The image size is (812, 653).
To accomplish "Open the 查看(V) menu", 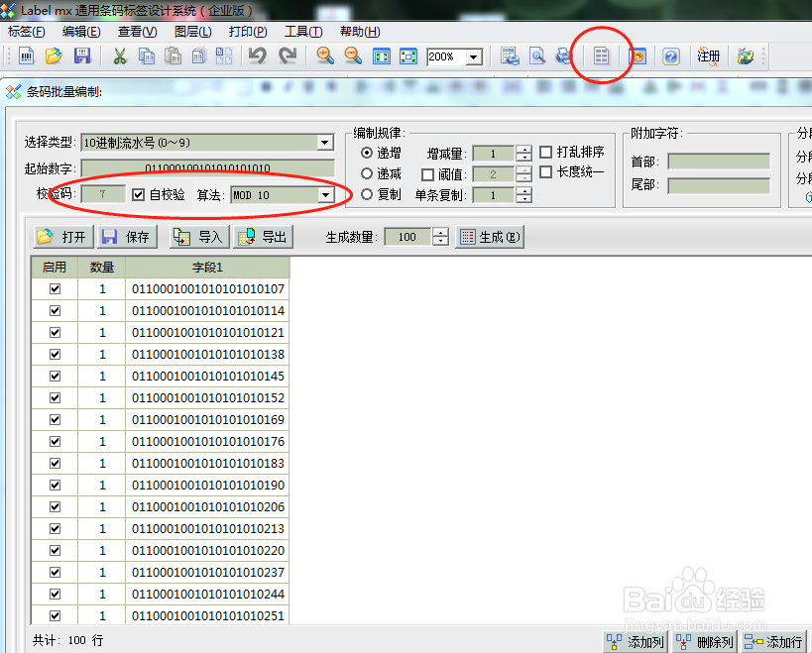I will [137, 32].
